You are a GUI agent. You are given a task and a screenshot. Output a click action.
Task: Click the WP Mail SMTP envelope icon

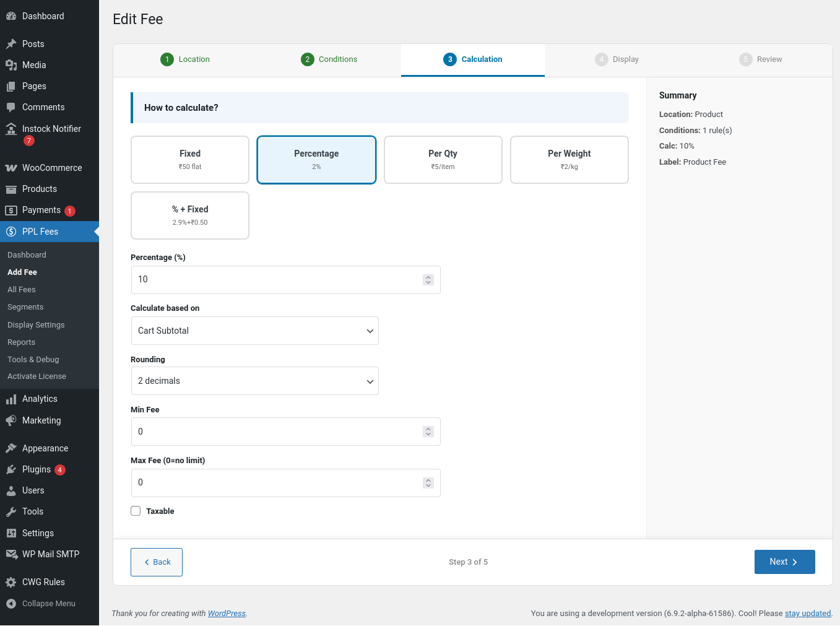coord(11,554)
